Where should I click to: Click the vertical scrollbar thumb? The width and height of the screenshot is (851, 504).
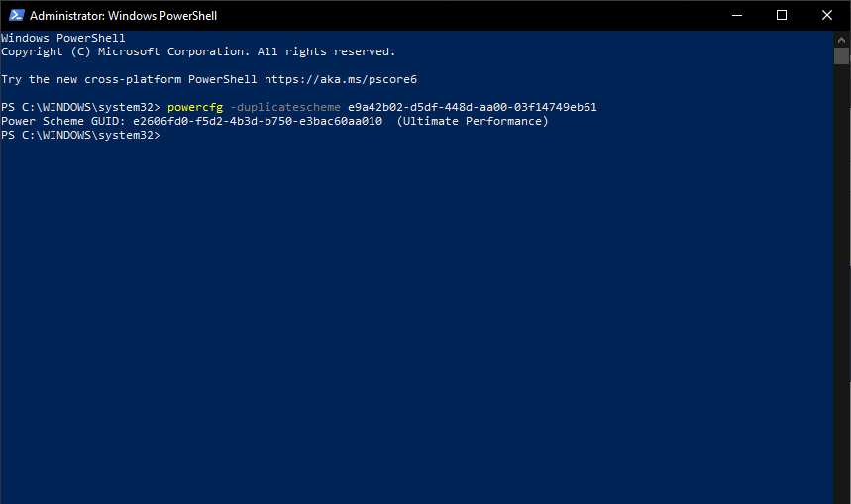click(841, 55)
